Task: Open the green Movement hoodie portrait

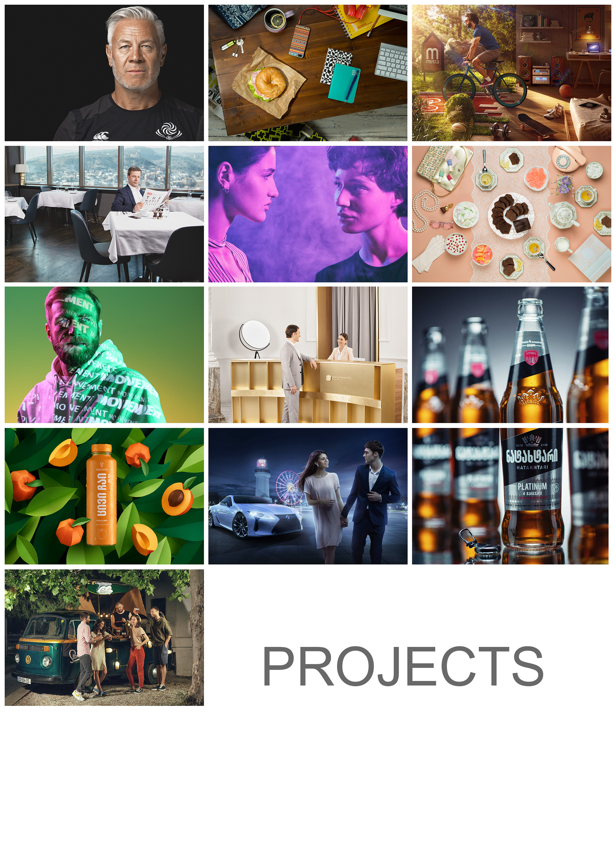Action: pyautogui.click(x=104, y=355)
